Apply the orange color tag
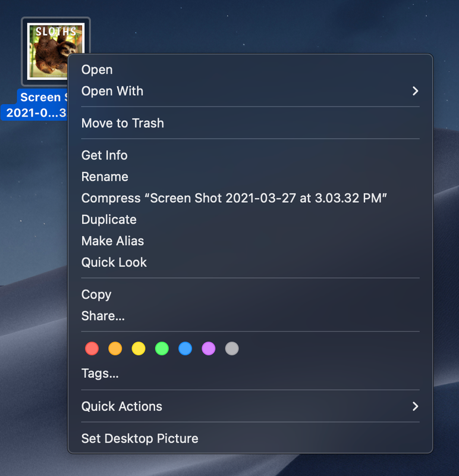 115,349
